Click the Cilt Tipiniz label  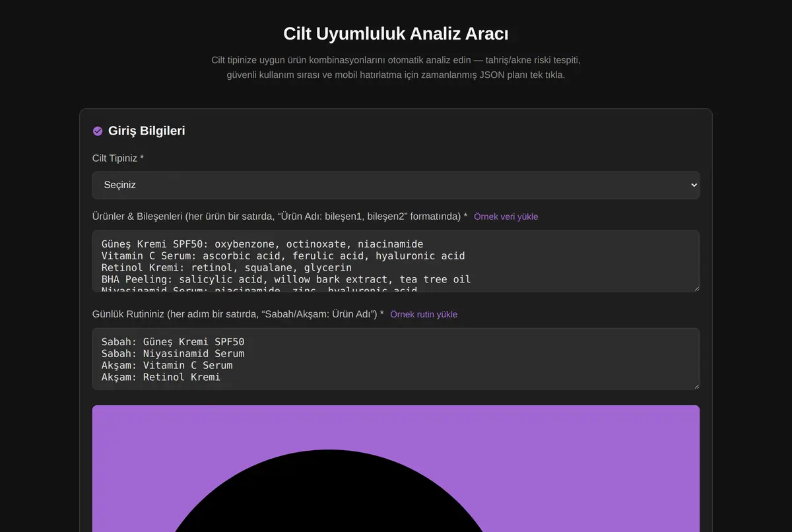coord(118,158)
